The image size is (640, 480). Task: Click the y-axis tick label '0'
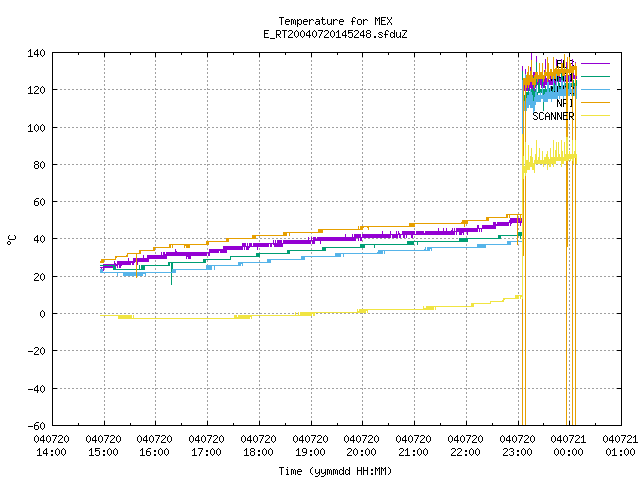coord(42,314)
